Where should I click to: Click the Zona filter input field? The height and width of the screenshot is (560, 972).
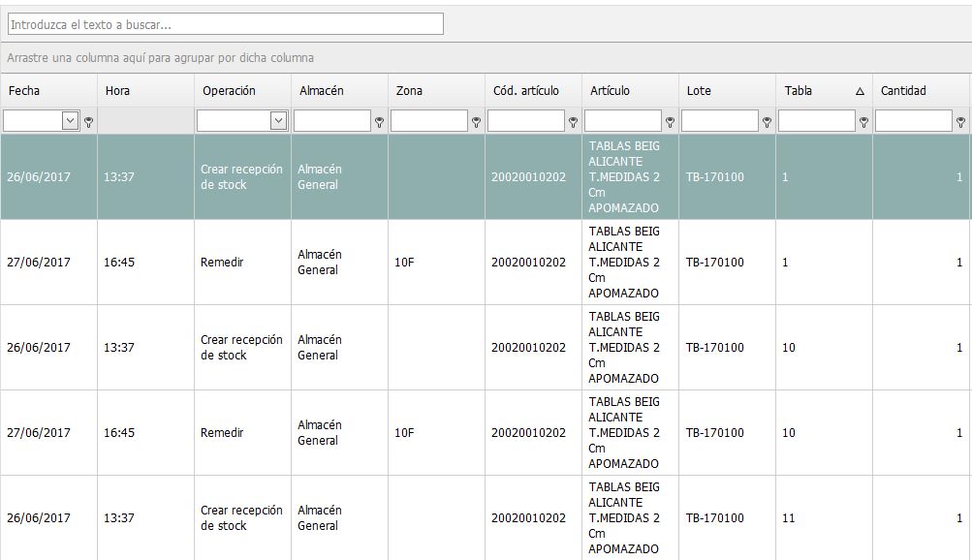429,121
